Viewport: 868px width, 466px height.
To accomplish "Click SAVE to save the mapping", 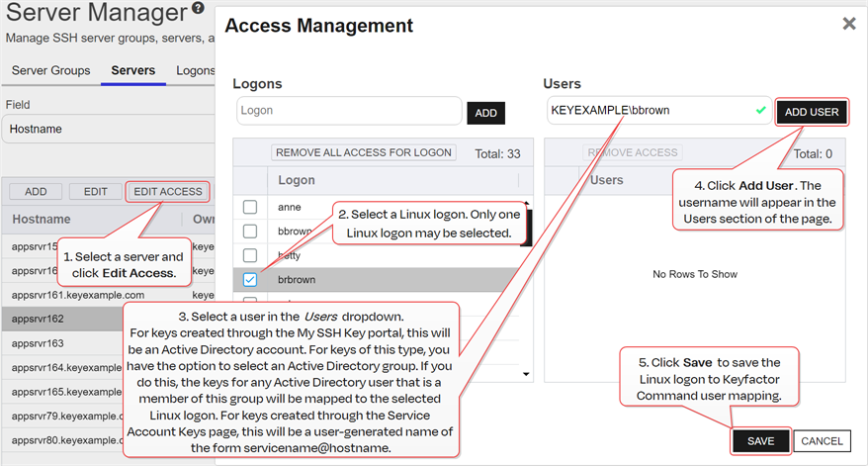I will click(x=760, y=441).
